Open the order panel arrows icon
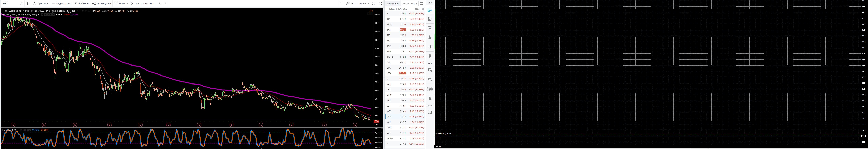The image size is (868, 149). tap(430, 113)
